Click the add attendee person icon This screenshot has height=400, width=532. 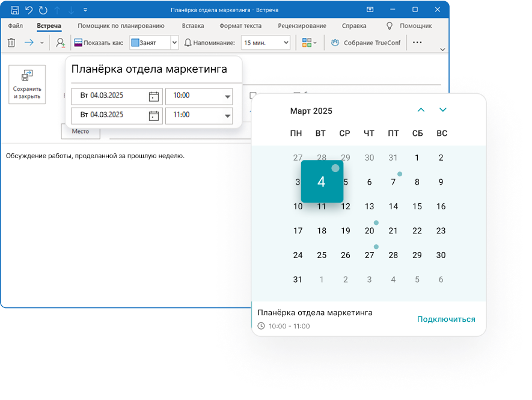coord(59,43)
